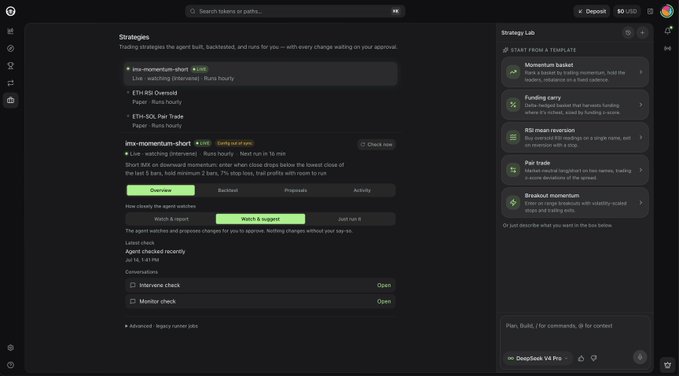Click the Breakout momentum lightning icon
Image resolution: width=679 pixels, height=376 pixels.
click(x=513, y=203)
